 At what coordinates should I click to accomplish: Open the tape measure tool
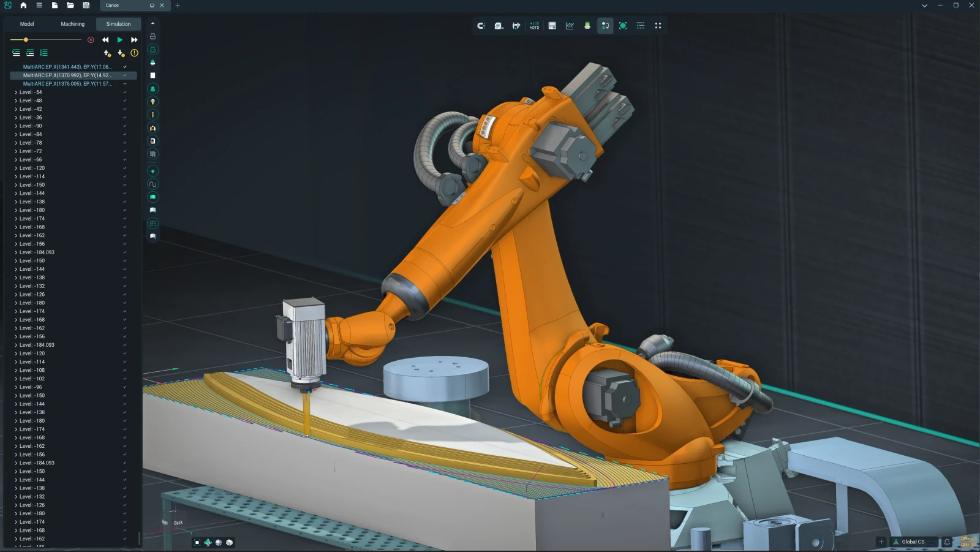click(x=499, y=26)
